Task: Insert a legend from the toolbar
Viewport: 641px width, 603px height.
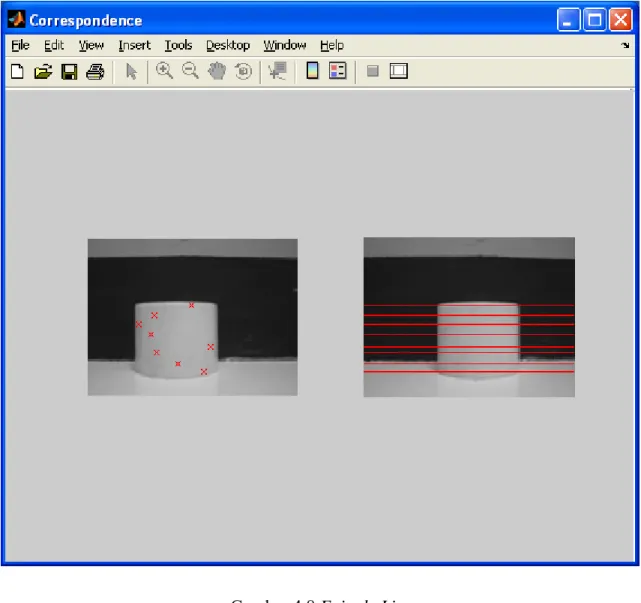Action: 338,70
